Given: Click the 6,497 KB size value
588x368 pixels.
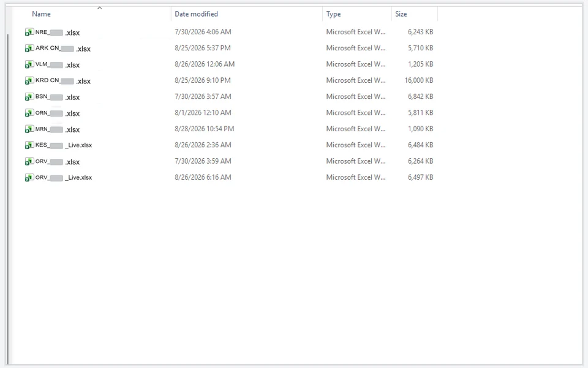Looking at the screenshot, I should pyautogui.click(x=420, y=177).
